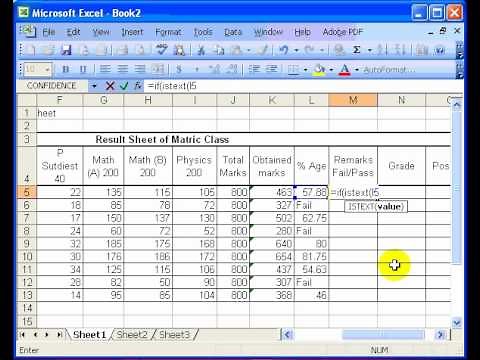Viewport: 480px width, 360px height.
Task: Click vertical scrollbar down arrow
Action: pos(457,323)
